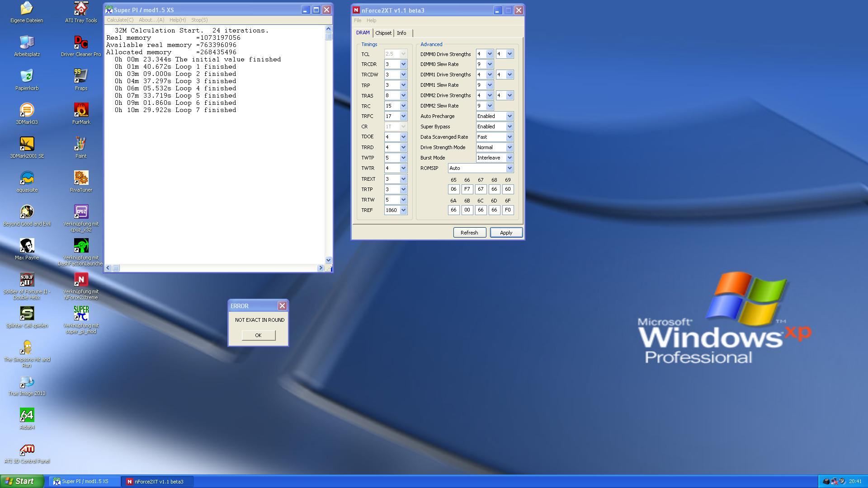Click Refresh button in nForce2XT
The image size is (868, 488).
point(469,233)
